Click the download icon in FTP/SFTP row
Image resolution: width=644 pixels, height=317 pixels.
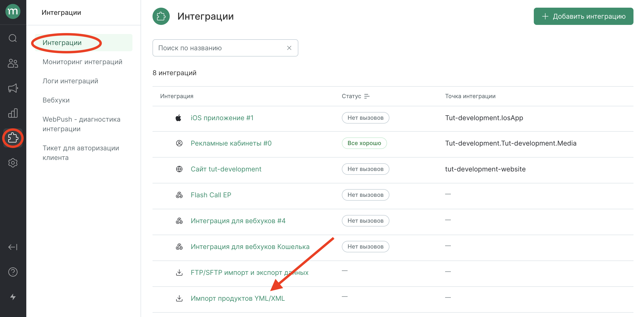point(179,272)
